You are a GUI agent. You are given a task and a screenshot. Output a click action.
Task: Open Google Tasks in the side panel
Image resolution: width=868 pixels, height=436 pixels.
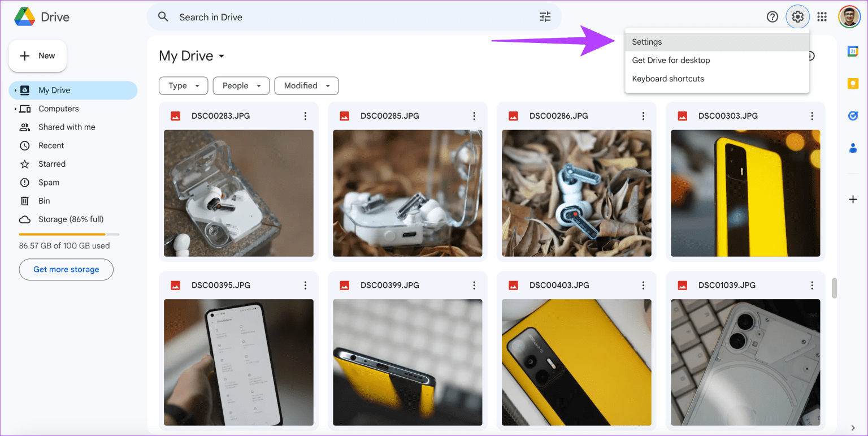(853, 116)
